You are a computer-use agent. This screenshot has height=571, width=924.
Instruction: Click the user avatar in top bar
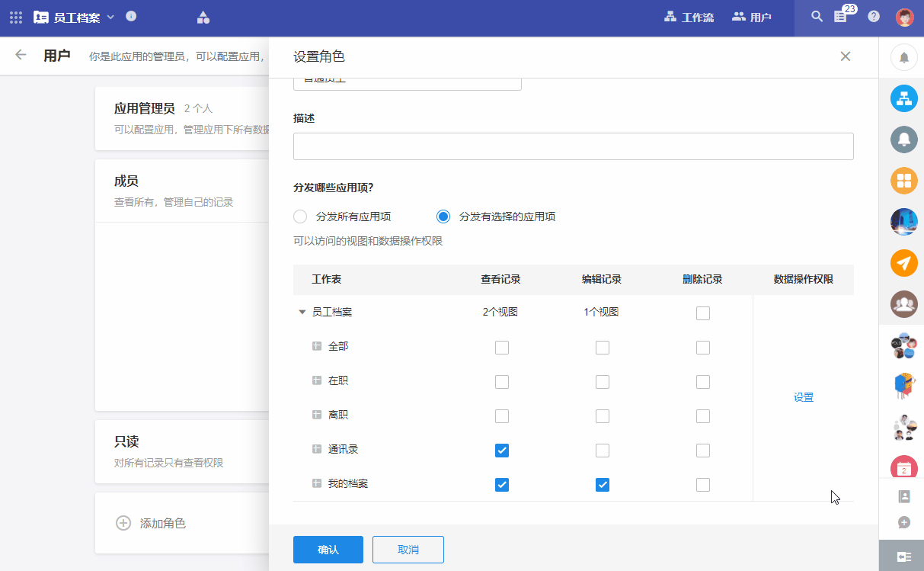tap(904, 17)
